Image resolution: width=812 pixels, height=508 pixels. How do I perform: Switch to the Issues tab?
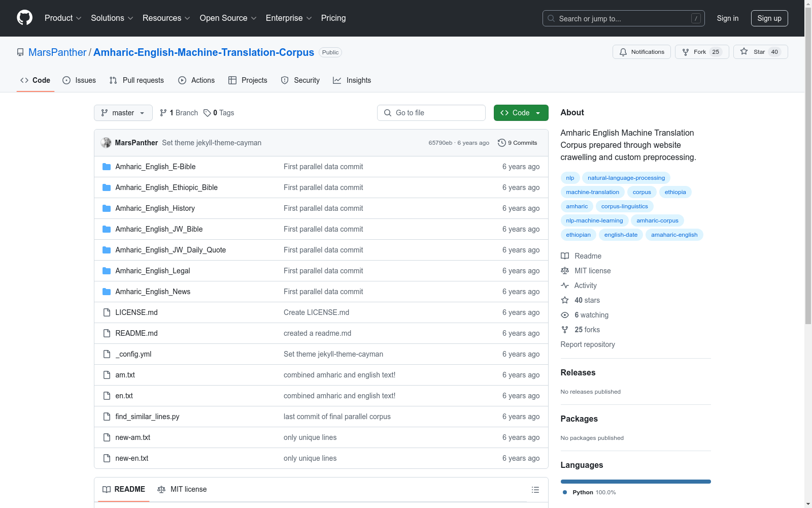coord(79,80)
